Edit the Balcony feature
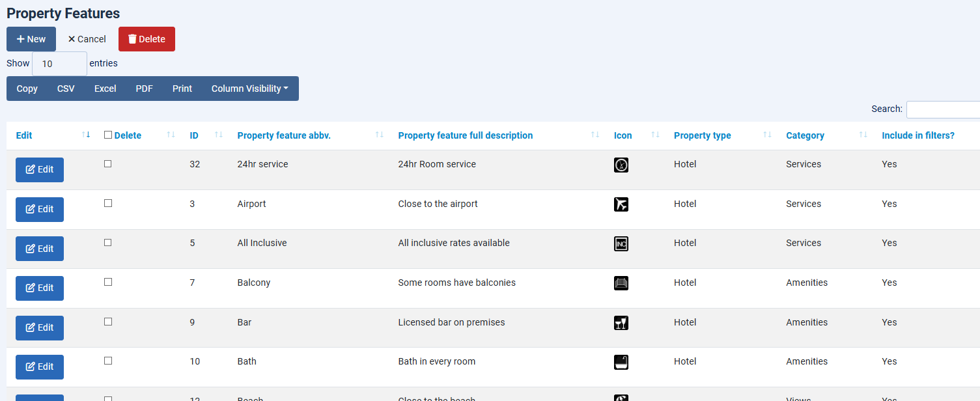This screenshot has width=980, height=401. [40, 288]
